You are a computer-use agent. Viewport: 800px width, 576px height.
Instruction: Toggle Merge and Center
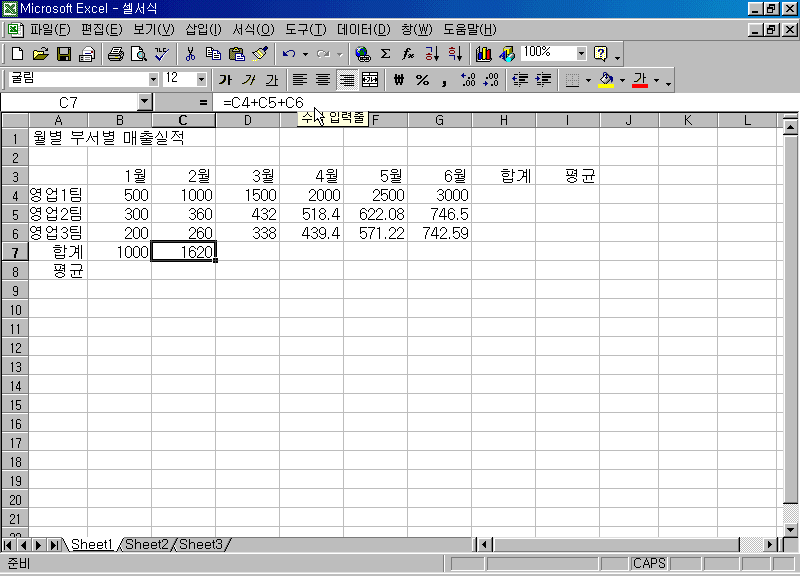click(370, 80)
